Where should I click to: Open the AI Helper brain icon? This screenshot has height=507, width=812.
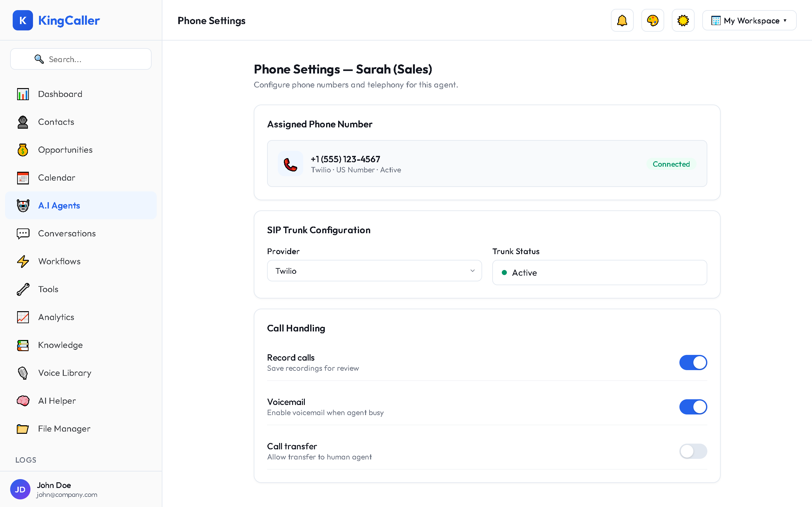[x=23, y=401]
